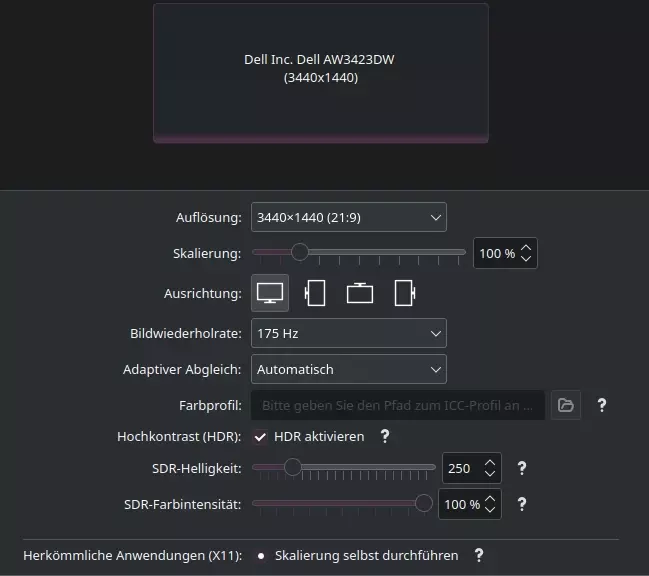The height and width of the screenshot is (576, 649).
Task: Click the SDR-Helligkeit slider handle
Action: [293, 467]
